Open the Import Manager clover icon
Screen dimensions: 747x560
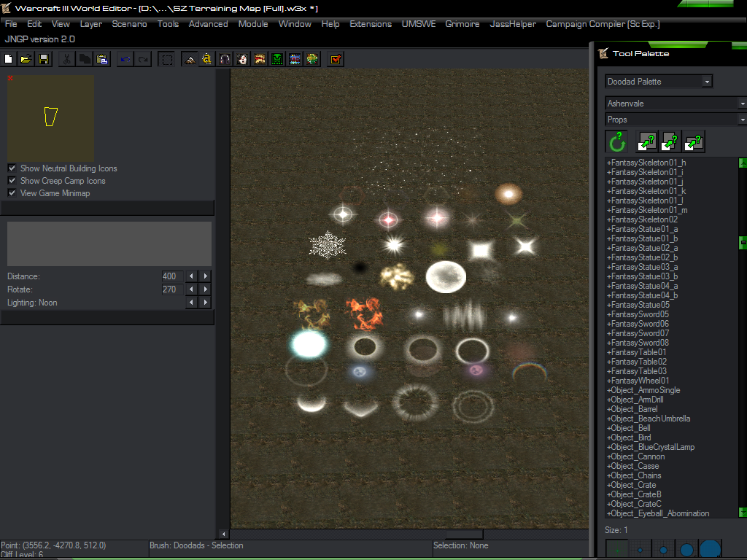click(312, 59)
